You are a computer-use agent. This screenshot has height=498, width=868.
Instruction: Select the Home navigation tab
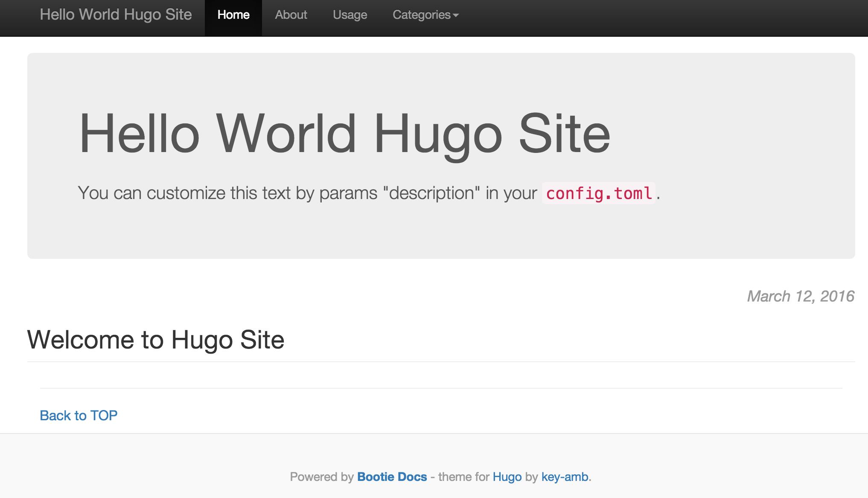click(233, 15)
